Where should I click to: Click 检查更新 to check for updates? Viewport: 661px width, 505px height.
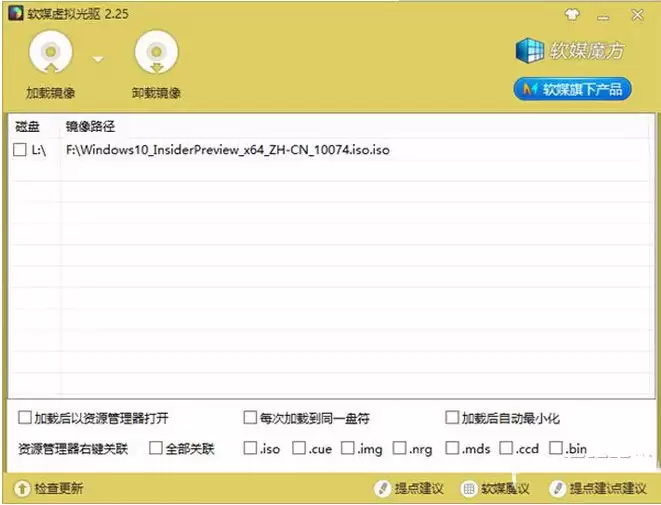[x=49, y=489]
